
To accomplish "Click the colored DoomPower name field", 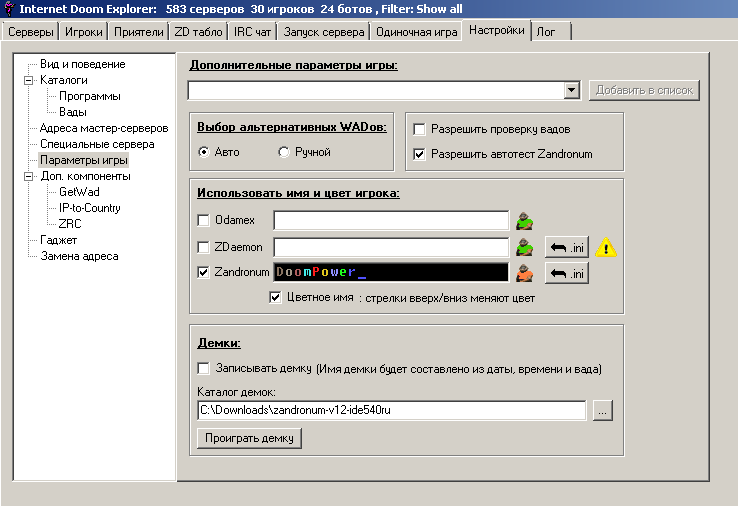I will pyautogui.click(x=390, y=273).
